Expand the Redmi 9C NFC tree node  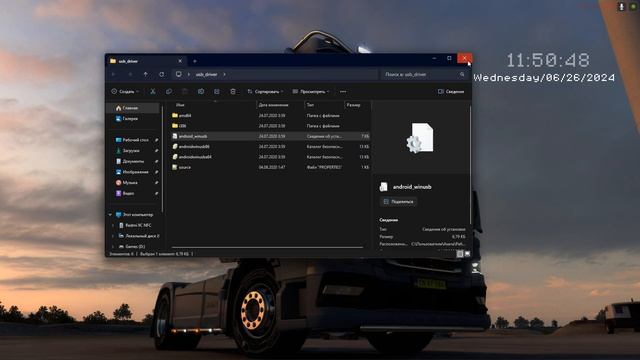point(113,225)
